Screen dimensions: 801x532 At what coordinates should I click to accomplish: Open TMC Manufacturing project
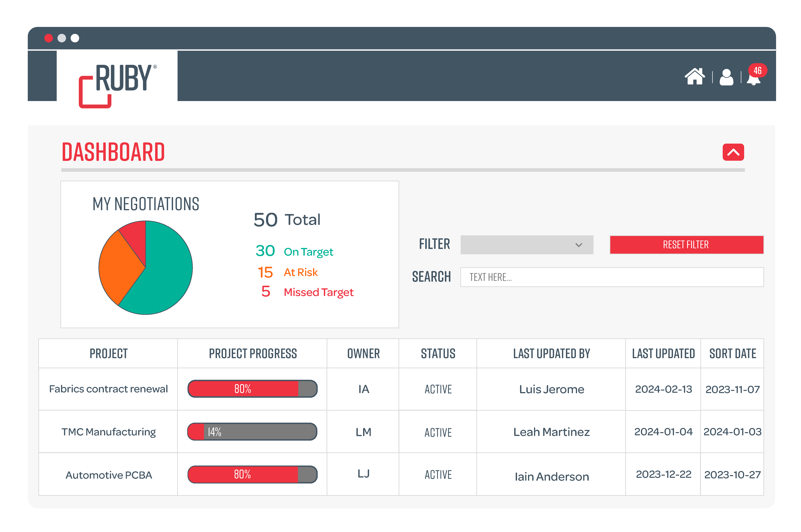pos(108,432)
